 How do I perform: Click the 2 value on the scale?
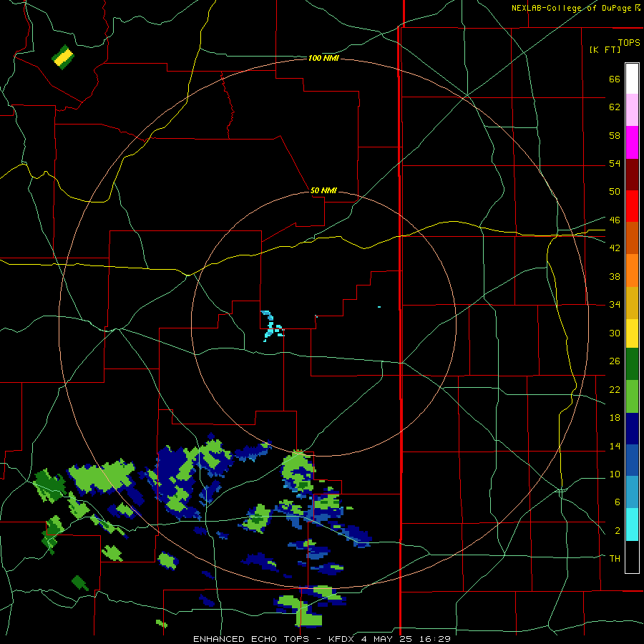618,531
